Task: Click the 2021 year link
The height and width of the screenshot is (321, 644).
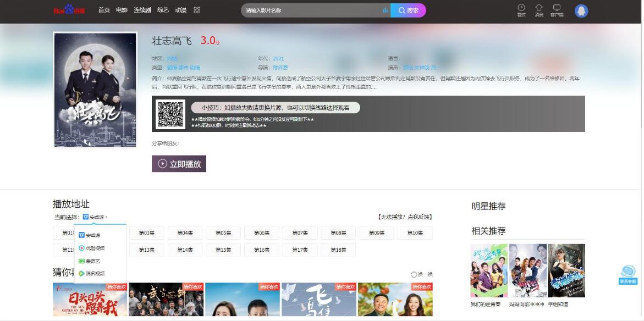Action: 278,58
